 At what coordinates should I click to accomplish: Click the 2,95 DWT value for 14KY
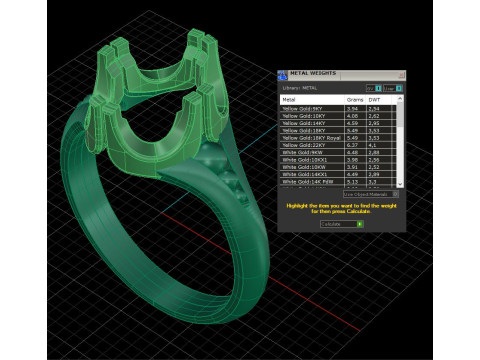click(x=374, y=123)
